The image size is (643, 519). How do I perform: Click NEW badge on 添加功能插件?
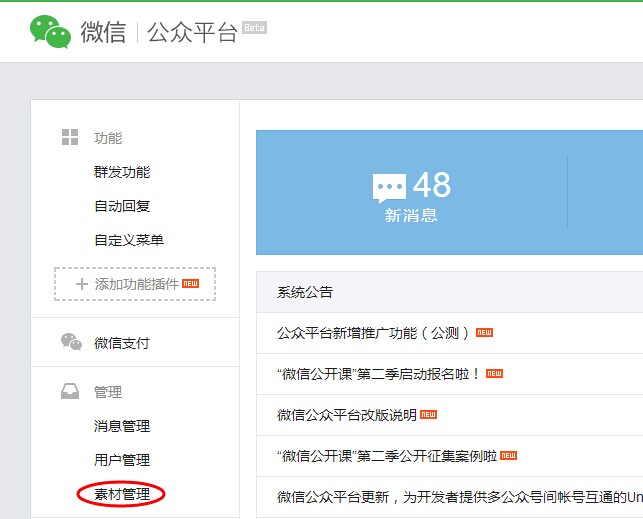point(190,283)
